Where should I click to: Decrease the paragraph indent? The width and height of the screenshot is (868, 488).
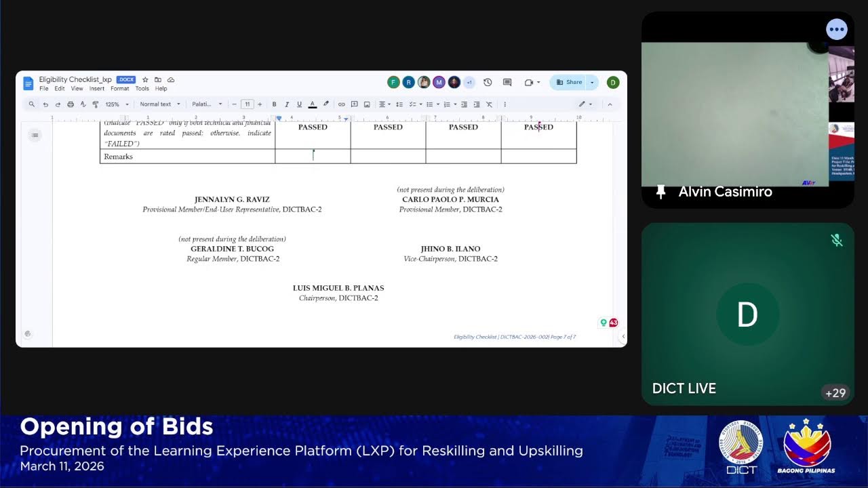pos(465,104)
